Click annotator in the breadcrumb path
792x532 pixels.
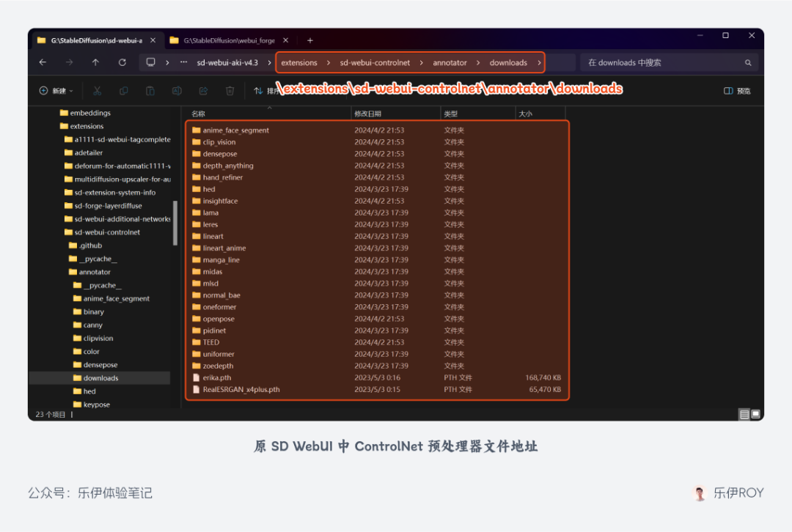pyautogui.click(x=450, y=62)
